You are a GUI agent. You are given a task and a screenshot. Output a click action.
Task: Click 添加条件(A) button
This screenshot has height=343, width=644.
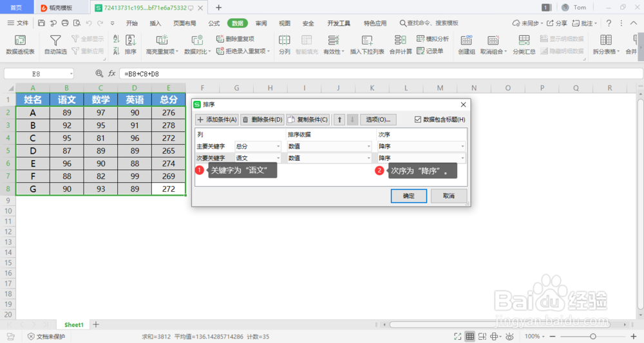pos(217,120)
